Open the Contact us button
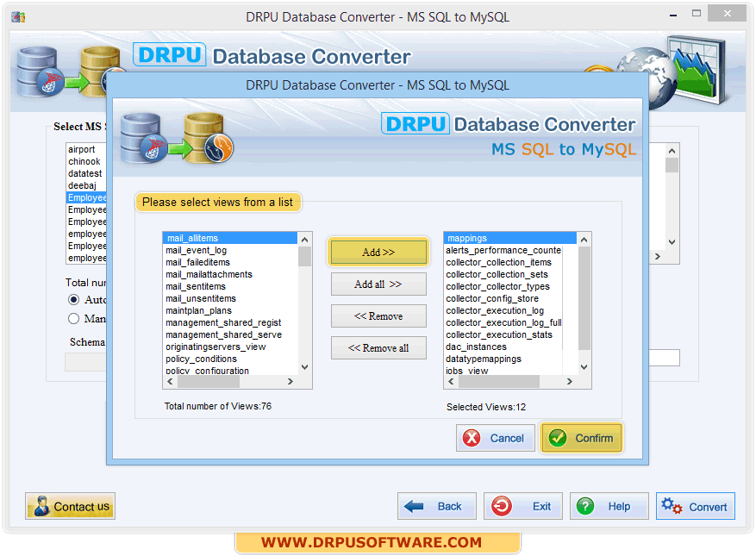756x556 pixels. click(70, 506)
